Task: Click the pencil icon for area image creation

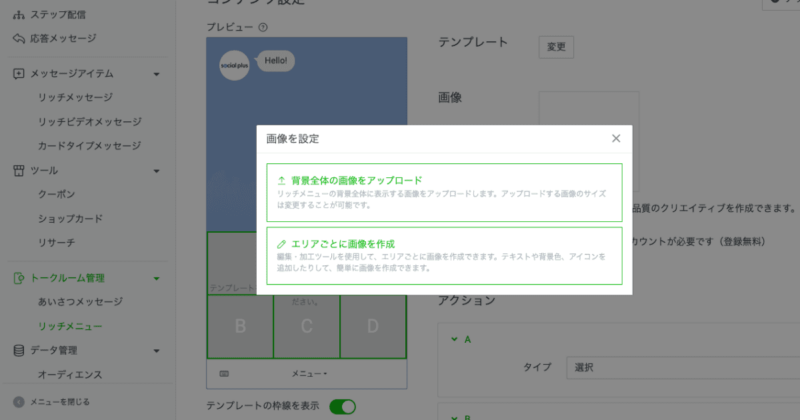Action: pos(281,244)
